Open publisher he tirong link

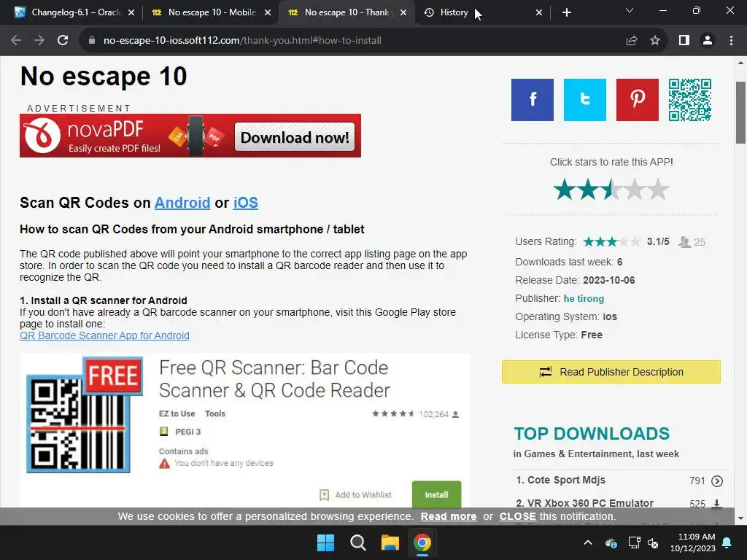(x=584, y=298)
